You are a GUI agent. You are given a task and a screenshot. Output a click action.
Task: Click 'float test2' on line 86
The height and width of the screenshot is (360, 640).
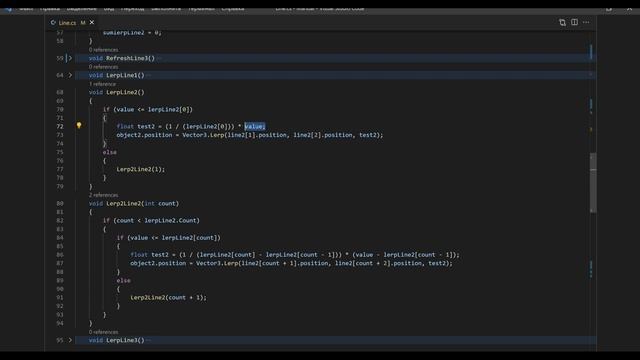click(x=149, y=255)
